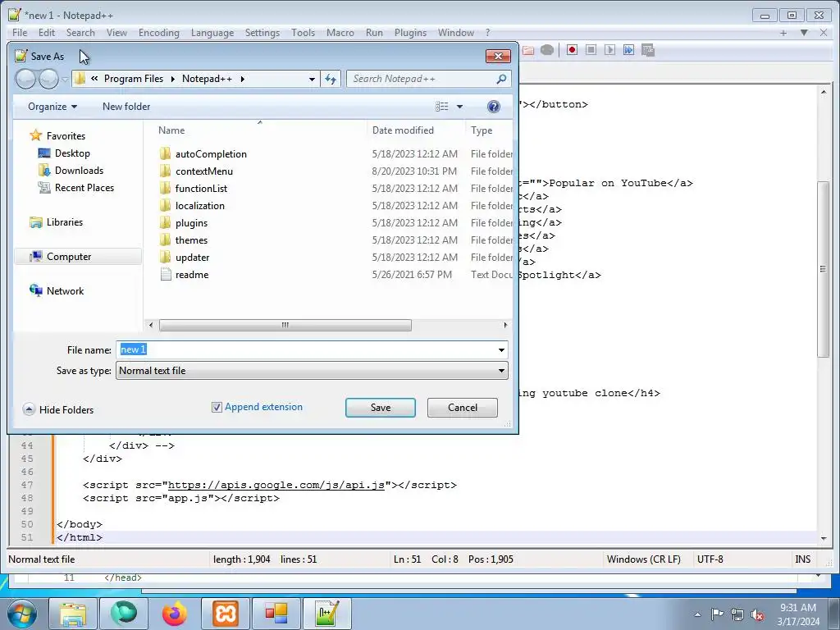Screen dimensions: 840x630
Task: Click the search magnifier icon in Save As
Action: coord(501,80)
